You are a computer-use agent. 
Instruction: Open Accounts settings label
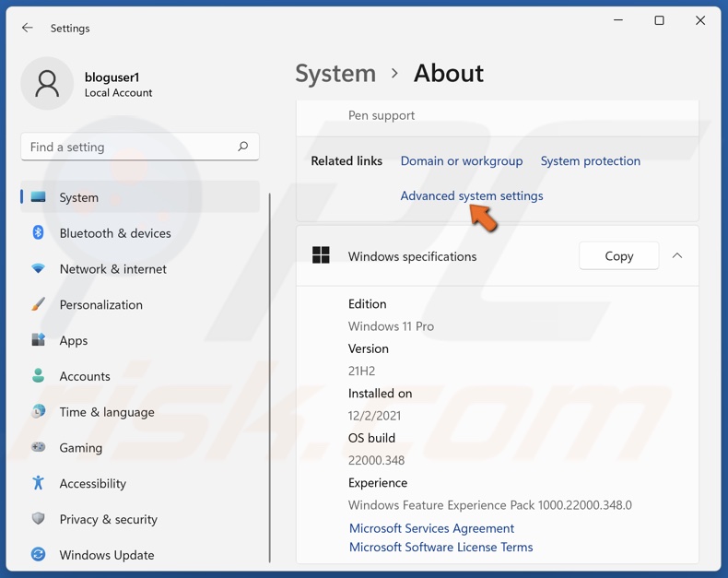85,376
